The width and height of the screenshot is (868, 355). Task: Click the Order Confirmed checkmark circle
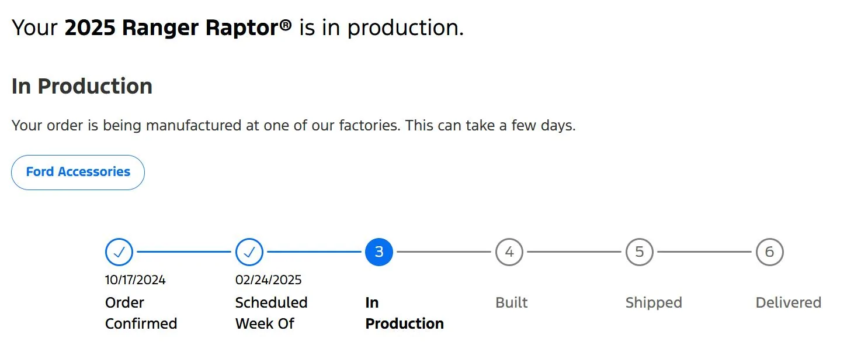coord(119,252)
